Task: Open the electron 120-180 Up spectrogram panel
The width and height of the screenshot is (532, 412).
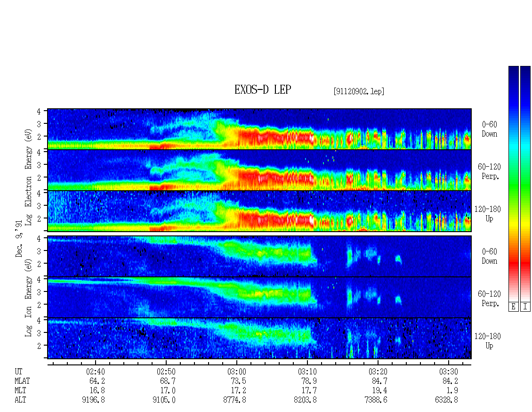Action: click(259, 211)
